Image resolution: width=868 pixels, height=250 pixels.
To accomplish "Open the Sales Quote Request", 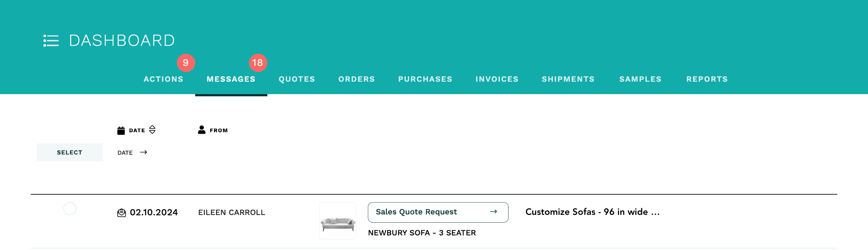I will (x=416, y=212).
